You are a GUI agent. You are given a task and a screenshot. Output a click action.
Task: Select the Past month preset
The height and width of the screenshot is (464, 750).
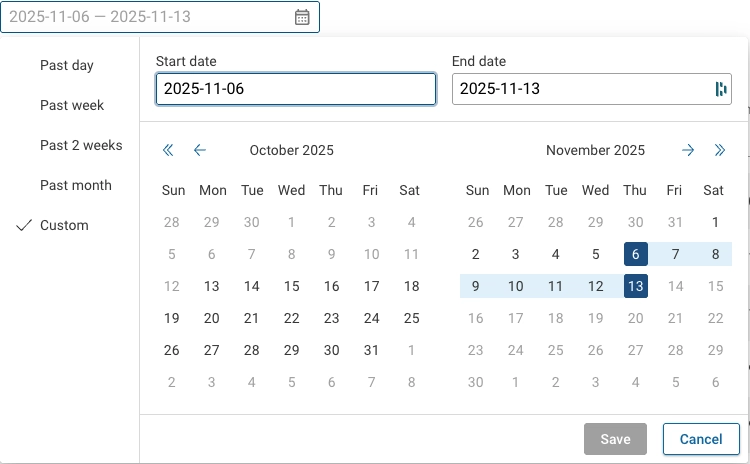[x=76, y=185]
